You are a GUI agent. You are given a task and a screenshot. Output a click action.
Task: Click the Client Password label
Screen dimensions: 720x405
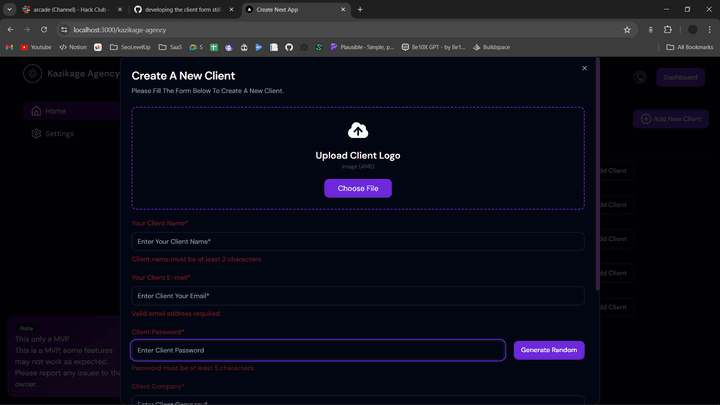pos(158,332)
